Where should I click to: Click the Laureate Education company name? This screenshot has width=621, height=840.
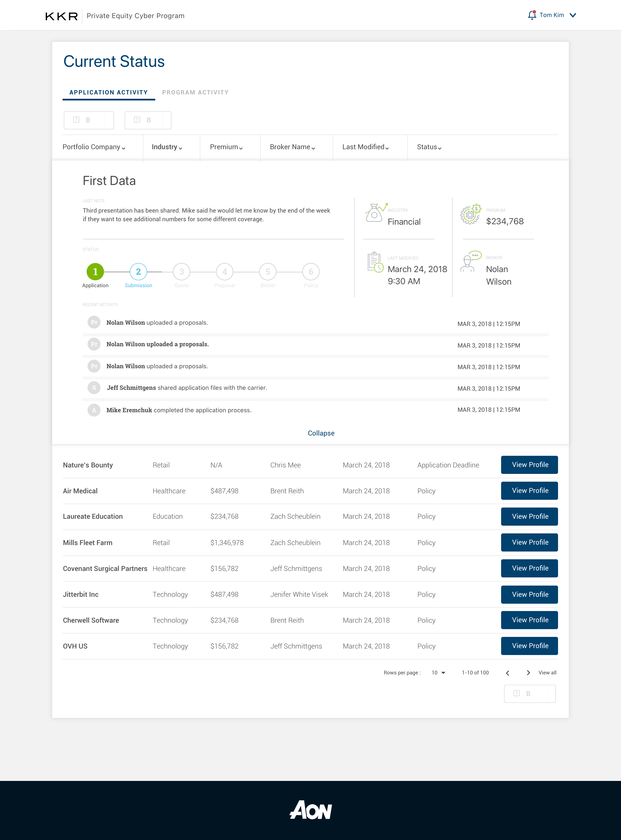[x=93, y=517]
